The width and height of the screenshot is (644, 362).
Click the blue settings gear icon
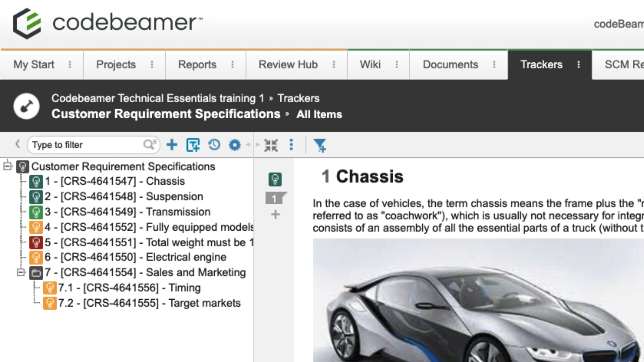235,145
